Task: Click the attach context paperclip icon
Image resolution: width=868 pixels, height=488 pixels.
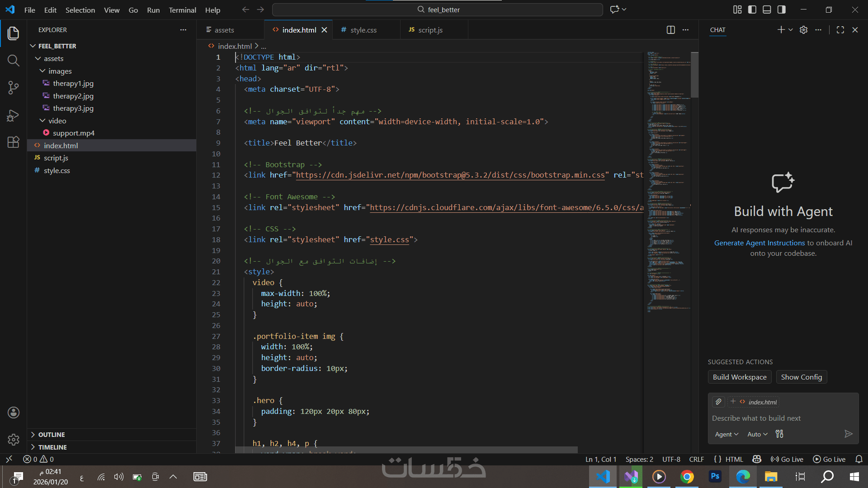Action: 718,402
